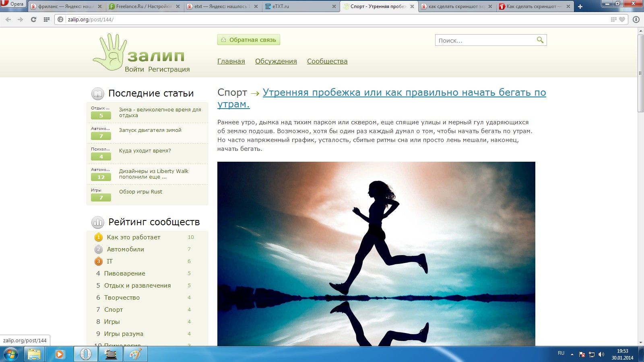The width and height of the screenshot is (644, 362).
Task: Switch to the eTXT.ru tab
Action: [x=300, y=6]
